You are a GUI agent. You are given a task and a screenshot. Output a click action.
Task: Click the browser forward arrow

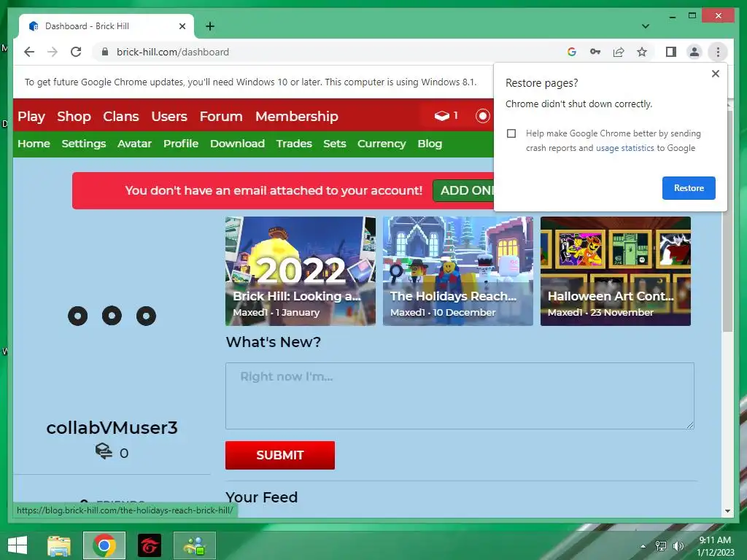[x=53, y=52]
